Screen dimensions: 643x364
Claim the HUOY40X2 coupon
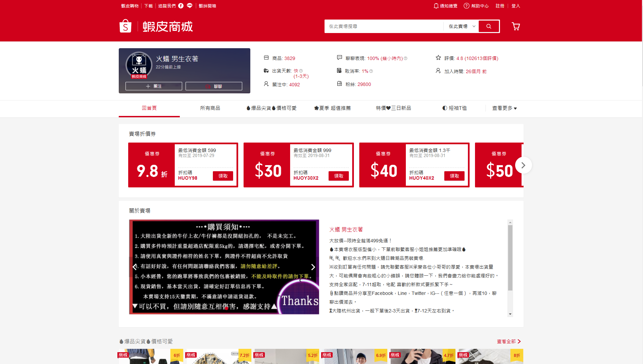tap(454, 176)
